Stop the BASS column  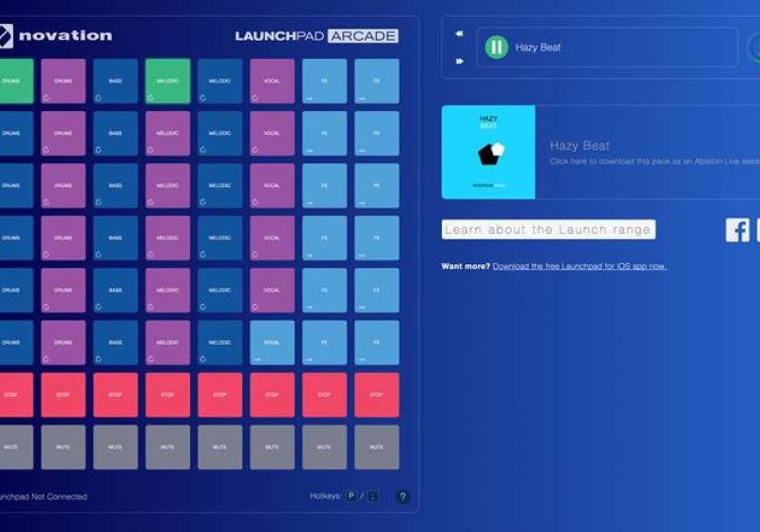point(115,395)
